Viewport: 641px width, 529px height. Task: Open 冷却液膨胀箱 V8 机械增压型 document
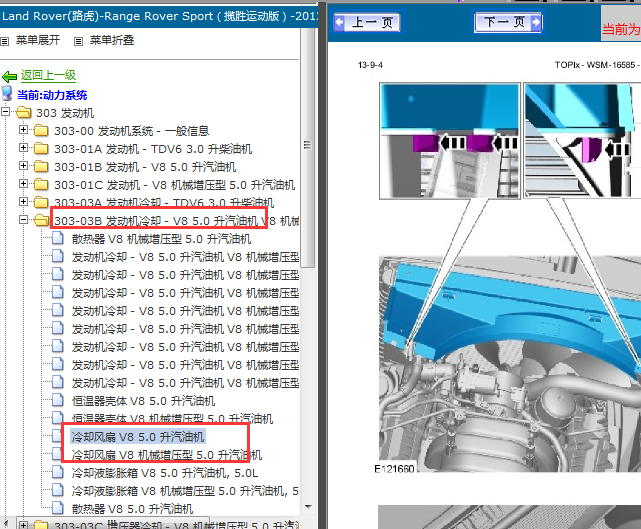pyautogui.click(x=185, y=491)
